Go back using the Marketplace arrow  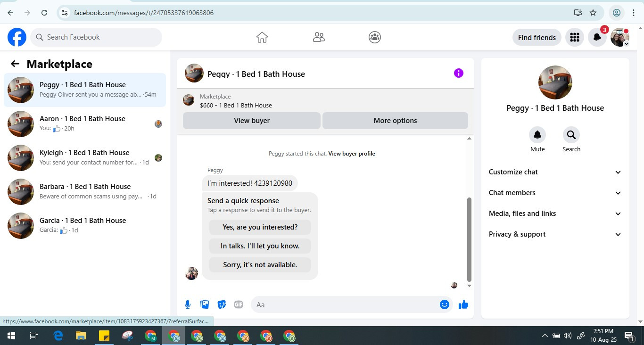pyautogui.click(x=15, y=64)
